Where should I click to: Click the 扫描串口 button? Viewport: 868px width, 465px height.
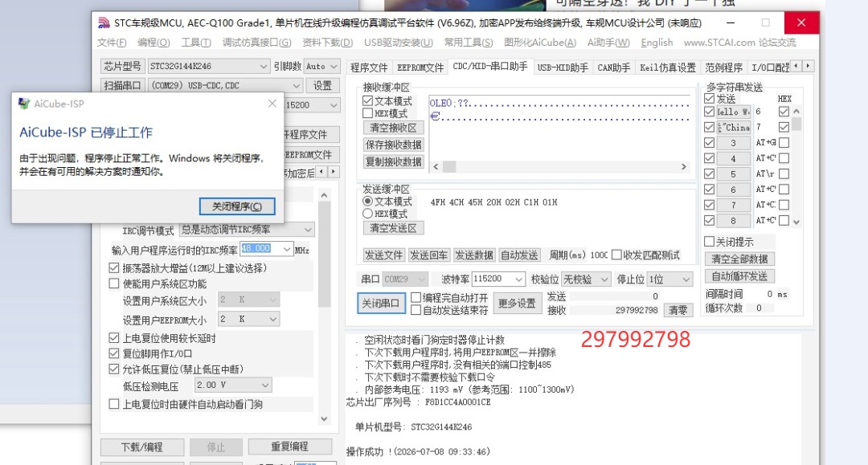click(122, 86)
